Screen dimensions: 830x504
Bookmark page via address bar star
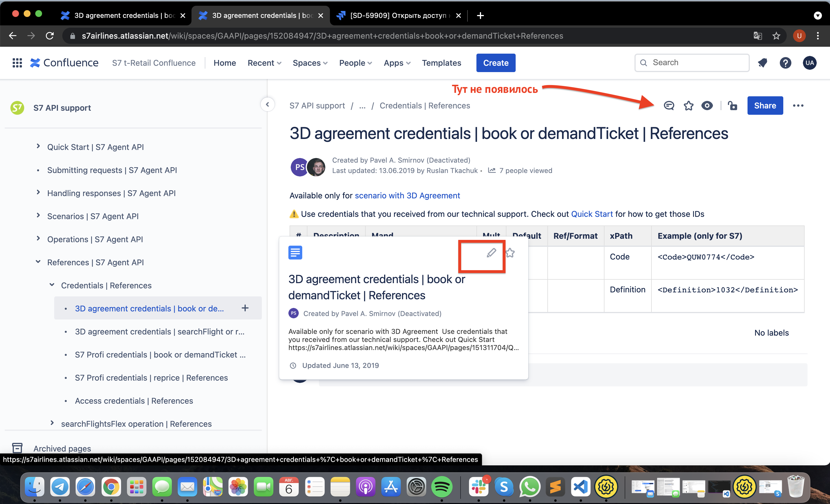point(776,36)
